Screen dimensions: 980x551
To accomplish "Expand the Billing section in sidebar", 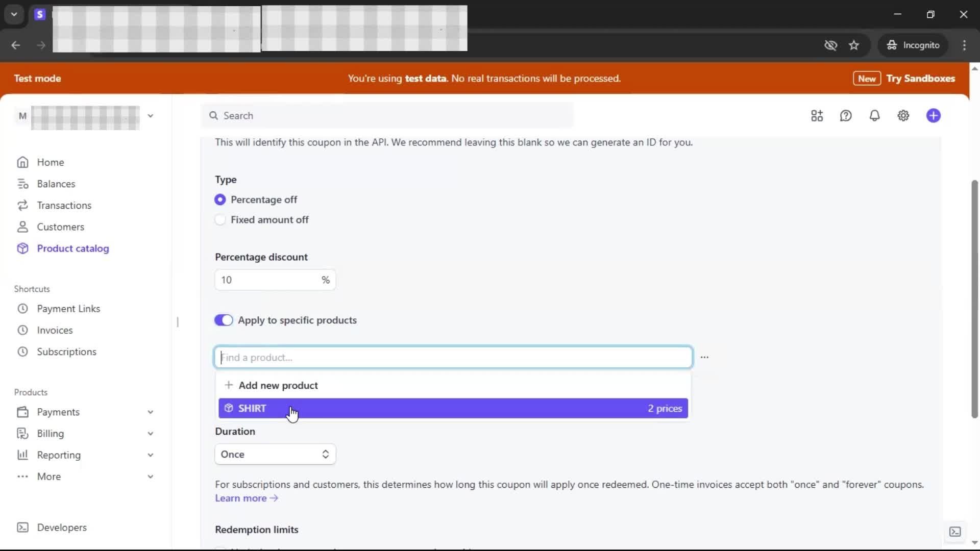I will 150,433.
